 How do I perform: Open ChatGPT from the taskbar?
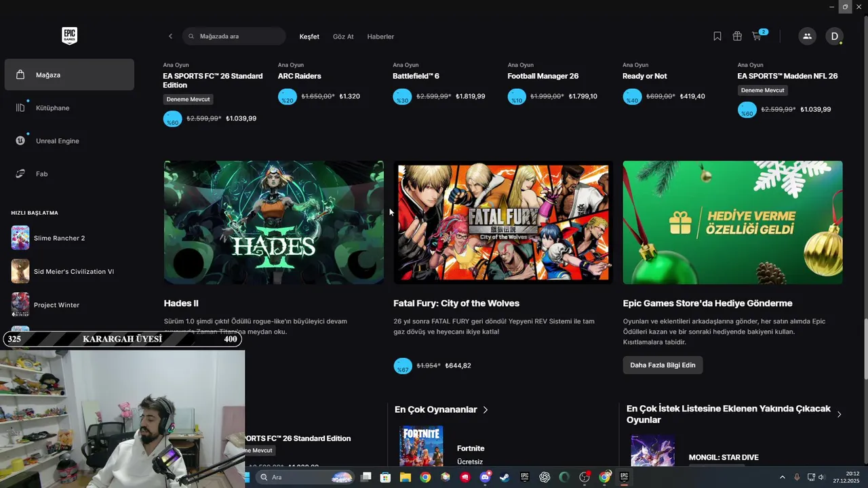point(545,477)
